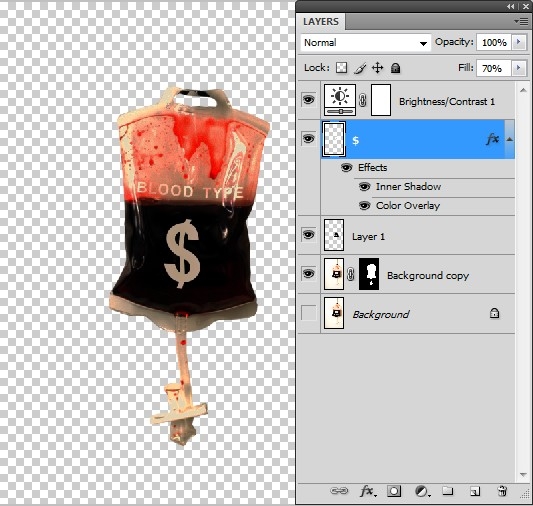Click the Background copy image thumbnail
This screenshot has height=506, width=533.
(x=334, y=274)
